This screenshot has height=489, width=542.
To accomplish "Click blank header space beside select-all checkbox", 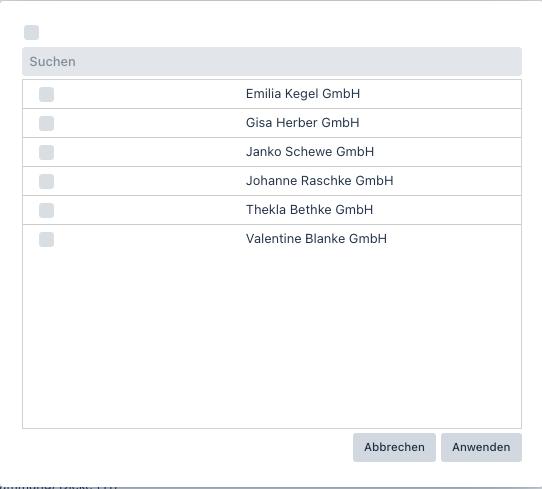I will (x=280, y=32).
